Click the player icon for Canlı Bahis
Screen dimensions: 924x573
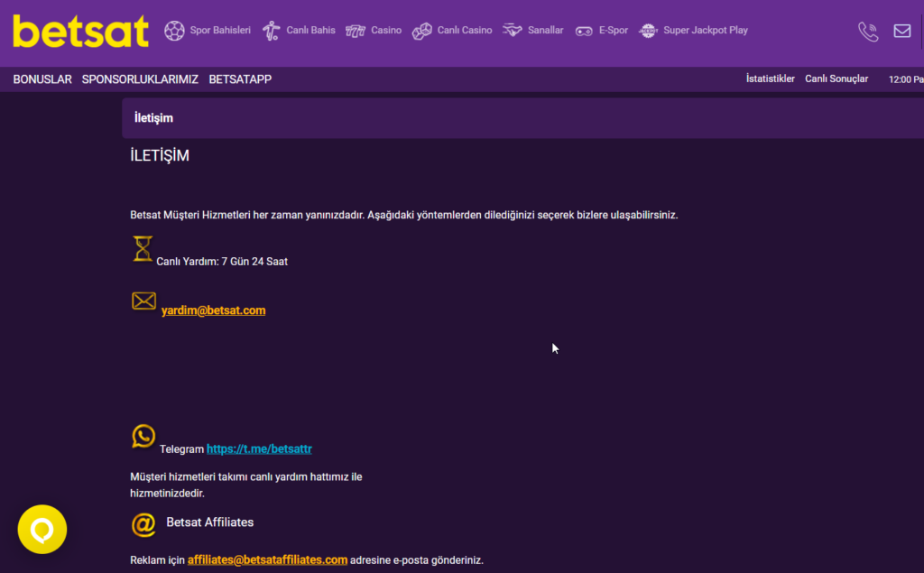coord(271,31)
